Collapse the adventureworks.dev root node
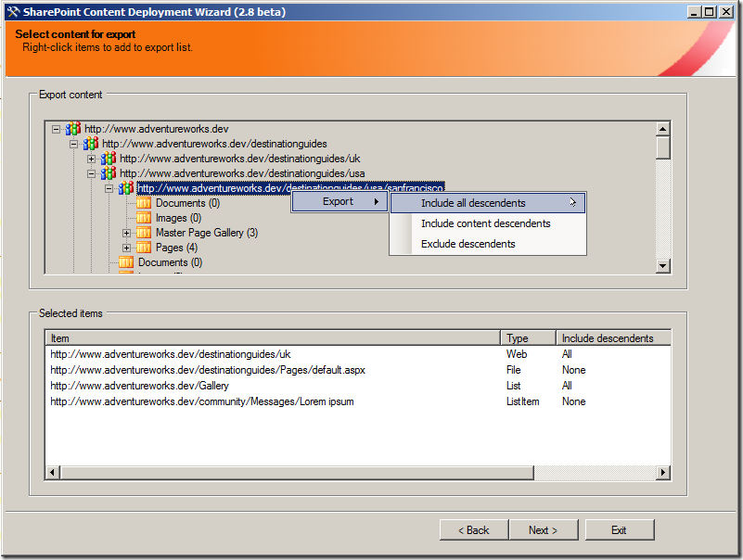 pos(57,129)
